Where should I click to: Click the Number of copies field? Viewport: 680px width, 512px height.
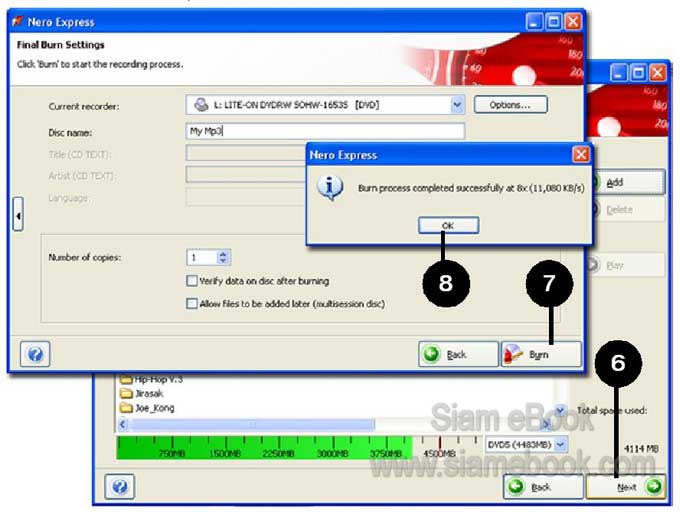202,258
